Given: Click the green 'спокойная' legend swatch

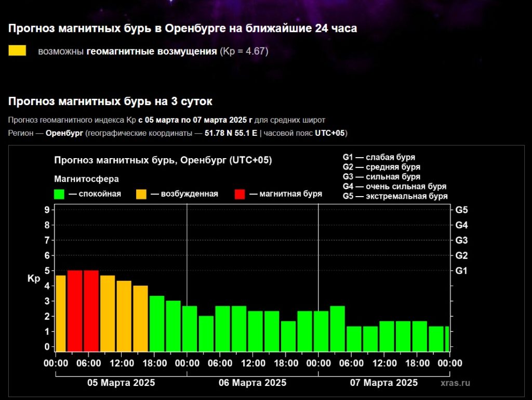Looking at the screenshot, I should 59,194.
